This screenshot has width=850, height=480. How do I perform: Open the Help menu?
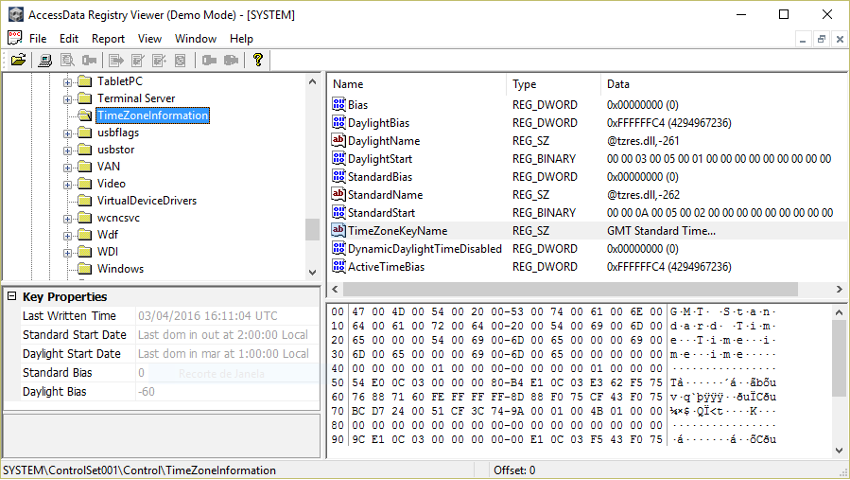(x=241, y=39)
